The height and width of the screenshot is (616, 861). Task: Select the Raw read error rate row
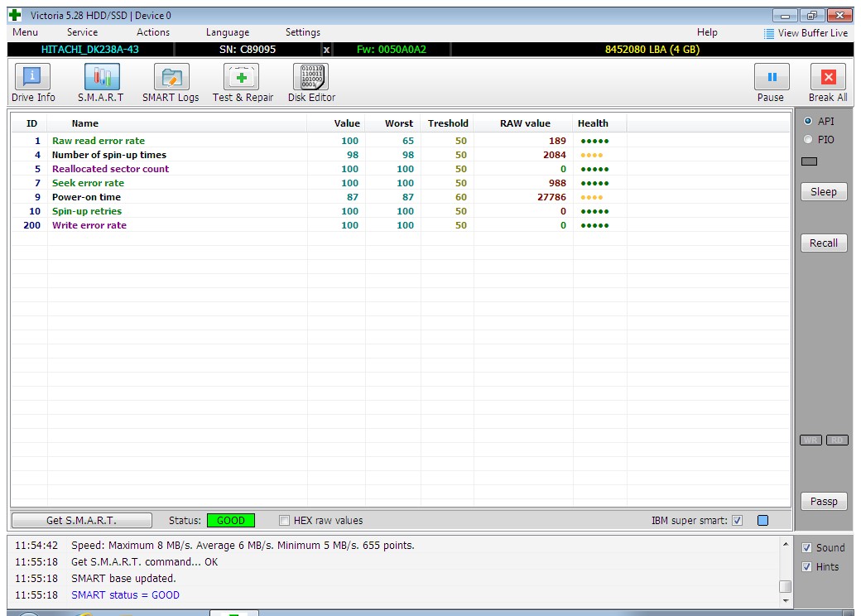coord(401,141)
